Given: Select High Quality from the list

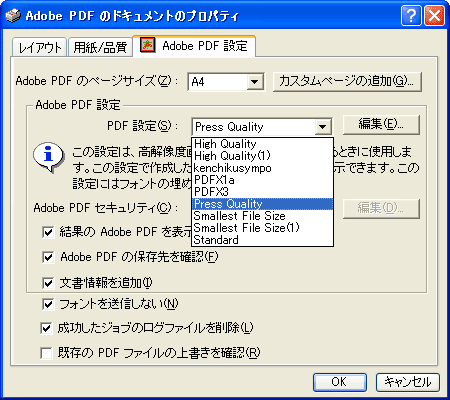Looking at the screenshot, I should point(225,144).
